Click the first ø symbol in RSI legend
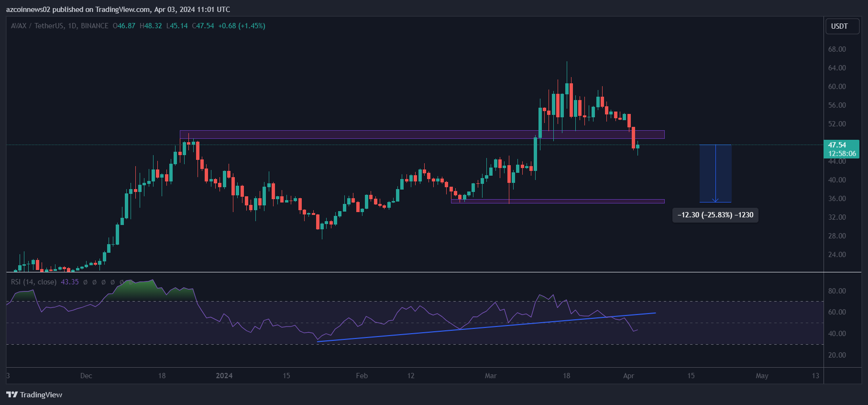This screenshot has height=405, width=868. [x=85, y=282]
